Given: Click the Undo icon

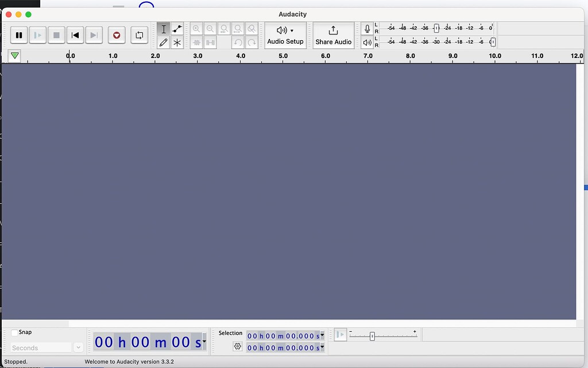Looking at the screenshot, I should 238,42.
